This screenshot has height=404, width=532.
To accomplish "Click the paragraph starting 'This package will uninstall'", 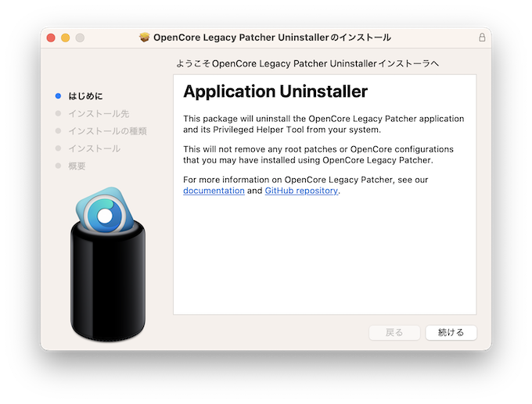I will click(x=324, y=124).
